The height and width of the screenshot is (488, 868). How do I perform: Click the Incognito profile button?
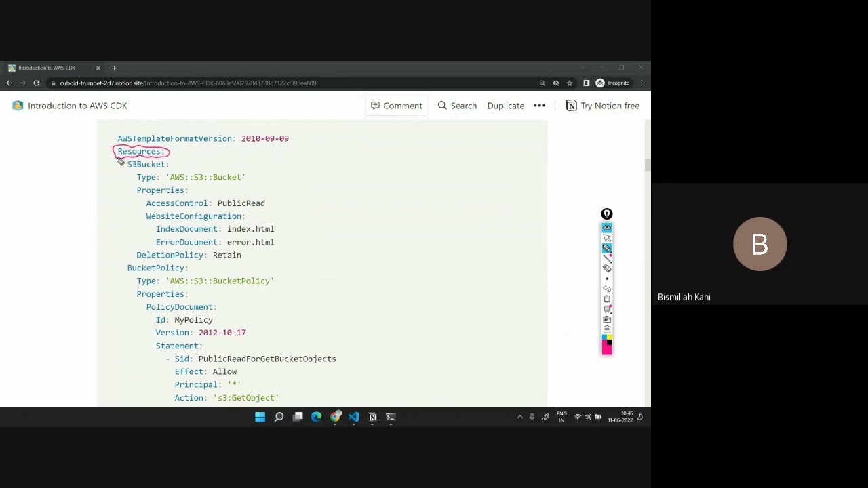click(x=613, y=83)
